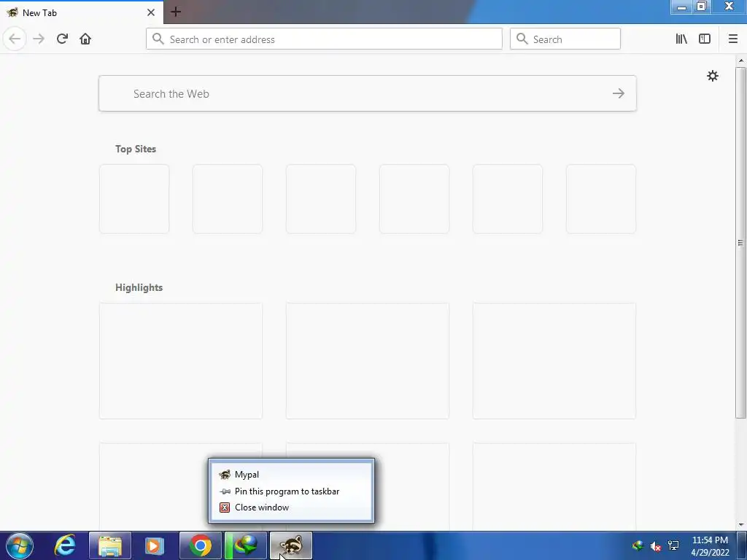
Task: Click the first Highlights card
Action: point(181,361)
